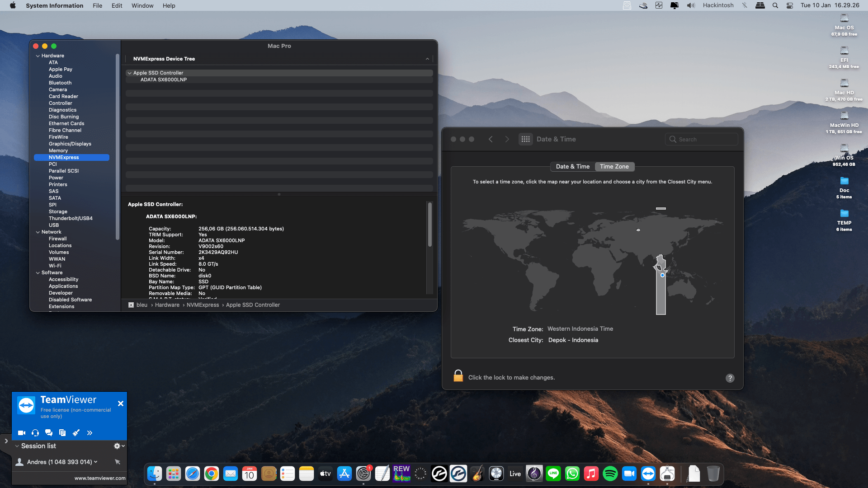Viewport: 868px width, 488px height.
Task: Click the TeamViewer headset audio icon
Action: click(35, 433)
